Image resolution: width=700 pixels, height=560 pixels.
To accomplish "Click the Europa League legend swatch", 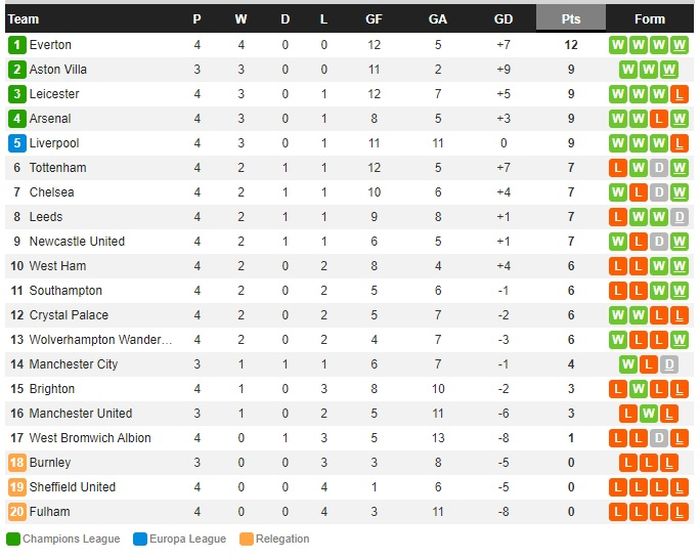I will tap(140, 540).
